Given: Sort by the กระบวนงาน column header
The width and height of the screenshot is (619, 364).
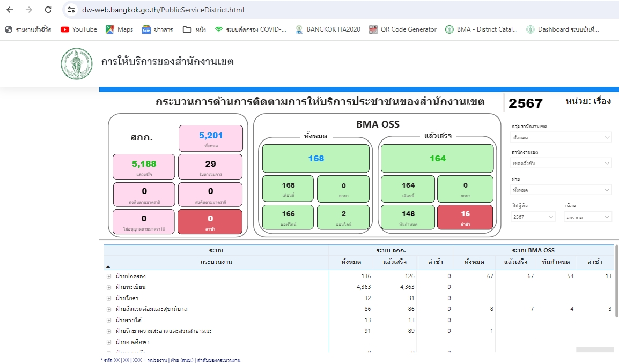Looking at the screenshot, I should click(x=216, y=262).
